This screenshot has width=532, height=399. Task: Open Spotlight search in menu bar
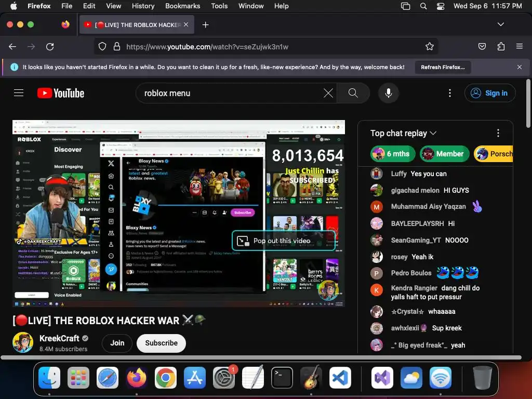[423, 6]
